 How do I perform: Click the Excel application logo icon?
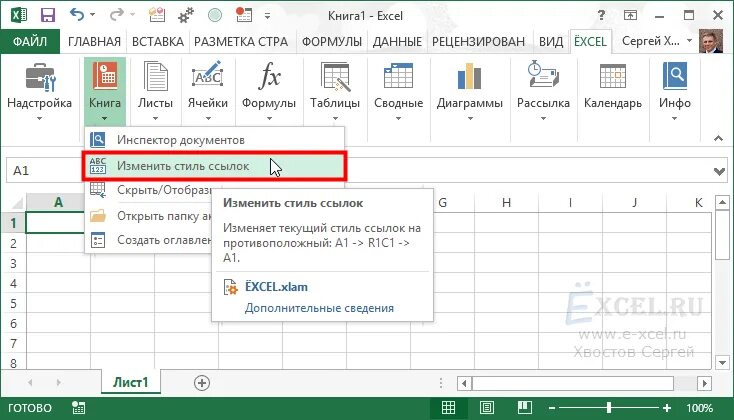tap(18, 15)
